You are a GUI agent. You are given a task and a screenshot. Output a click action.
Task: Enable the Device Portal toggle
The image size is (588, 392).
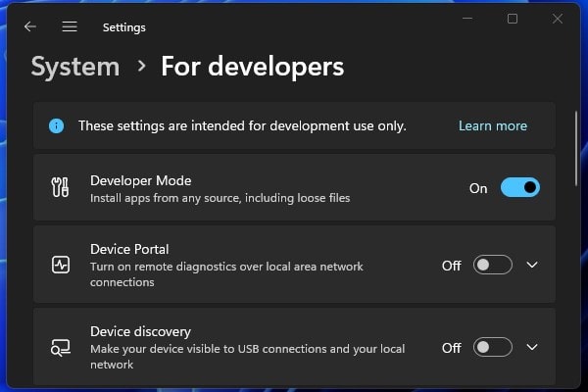[492, 265]
